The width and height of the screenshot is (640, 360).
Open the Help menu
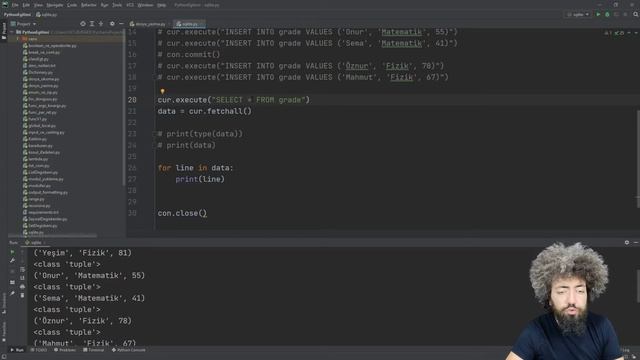click(162, 5)
